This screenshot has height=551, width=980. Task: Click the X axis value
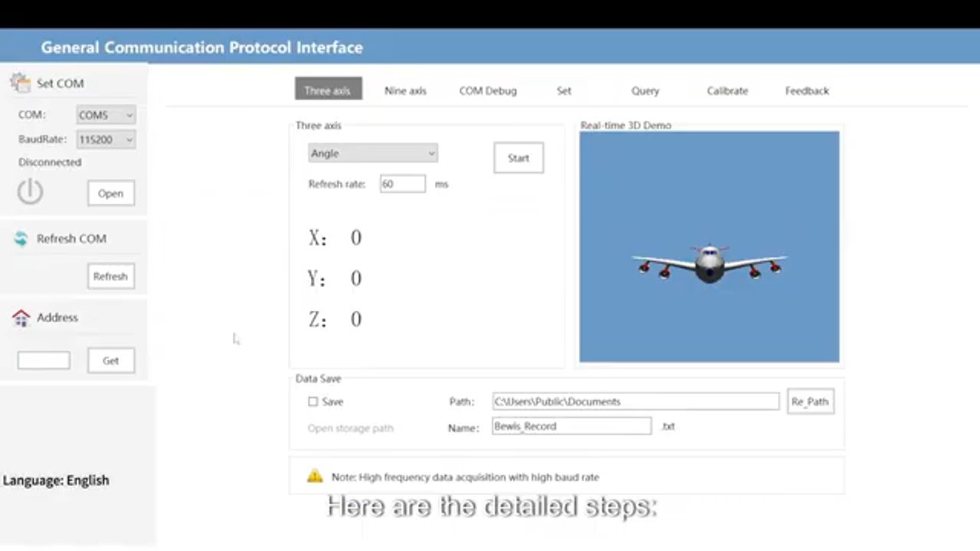(356, 237)
